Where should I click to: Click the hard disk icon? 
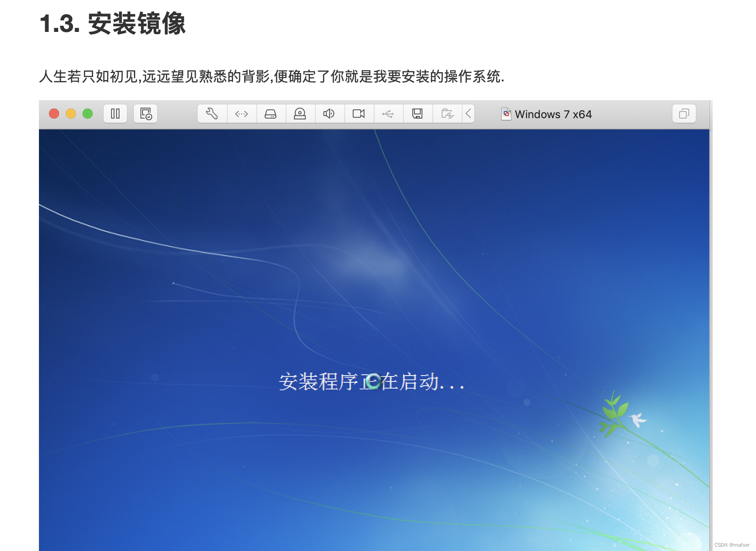pos(271,114)
